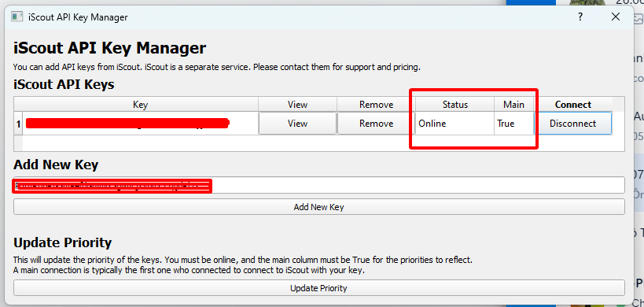The height and width of the screenshot is (307, 644).
Task: Focus the Add New Key input field
Action: (x=318, y=185)
